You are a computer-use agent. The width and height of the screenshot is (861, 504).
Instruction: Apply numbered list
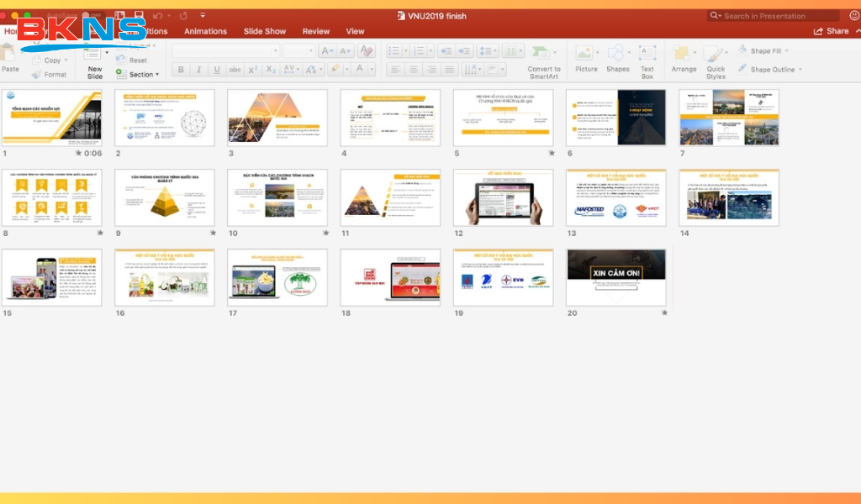click(419, 51)
